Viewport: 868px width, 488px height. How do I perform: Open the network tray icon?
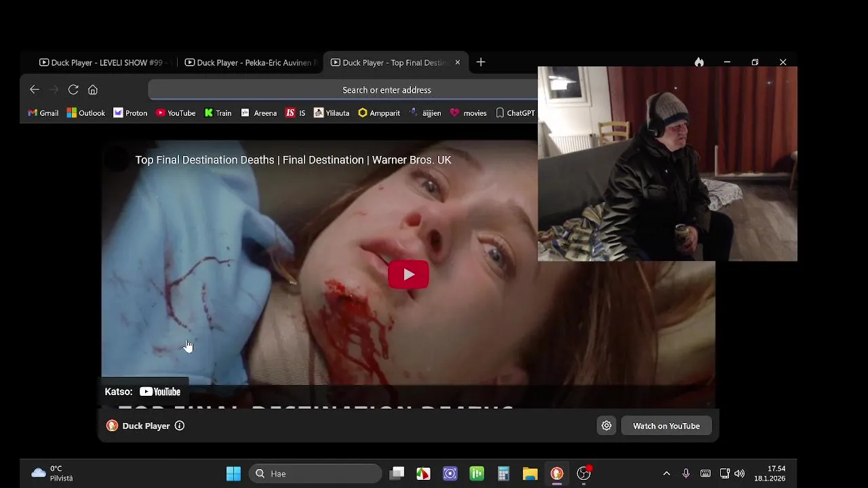(x=724, y=474)
